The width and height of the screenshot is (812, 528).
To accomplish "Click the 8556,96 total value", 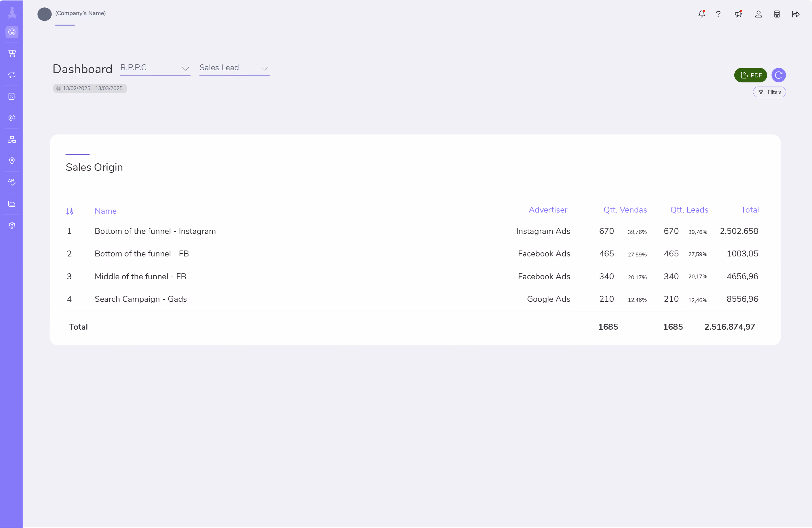I will [742, 299].
